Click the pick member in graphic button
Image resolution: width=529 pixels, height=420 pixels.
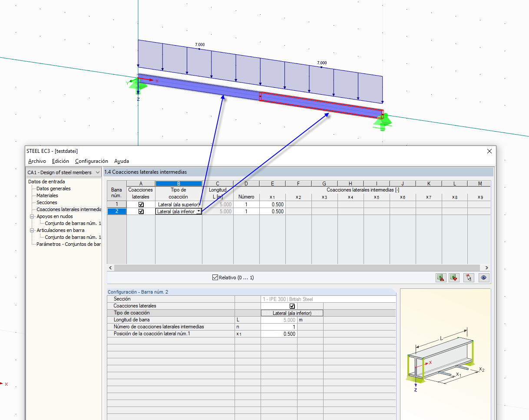469,278
